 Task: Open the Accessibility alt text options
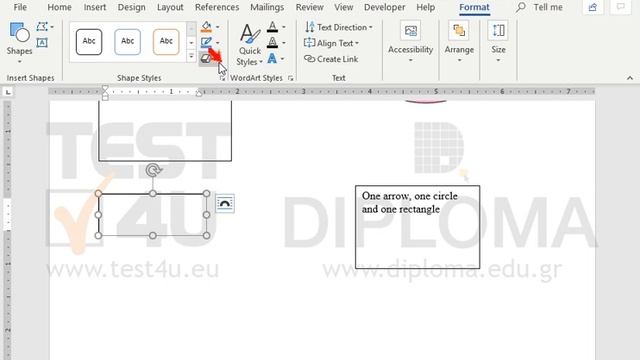pyautogui.click(x=410, y=42)
